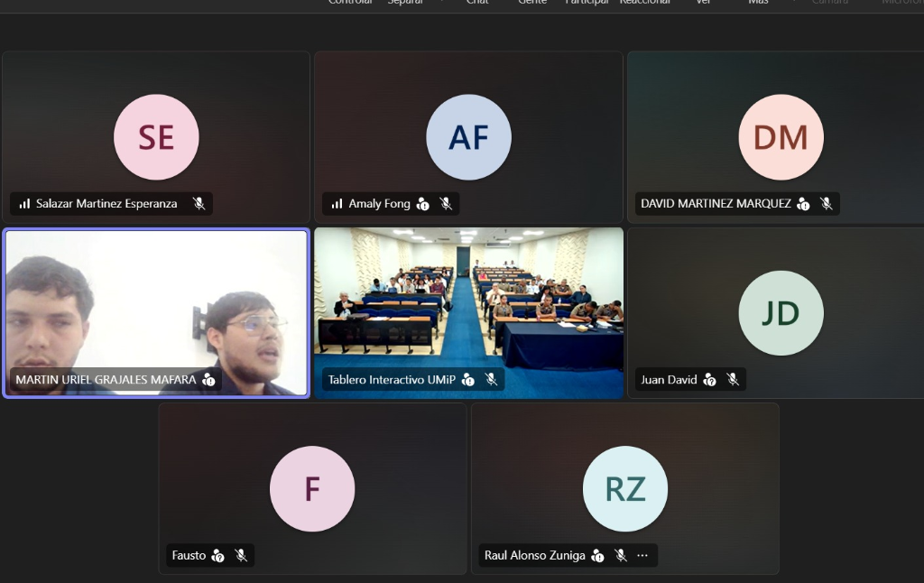Image resolution: width=924 pixels, height=583 pixels.
Task: Select the MARTIN URIEL GRAJALES MAFARA video tile
Action: (156, 313)
